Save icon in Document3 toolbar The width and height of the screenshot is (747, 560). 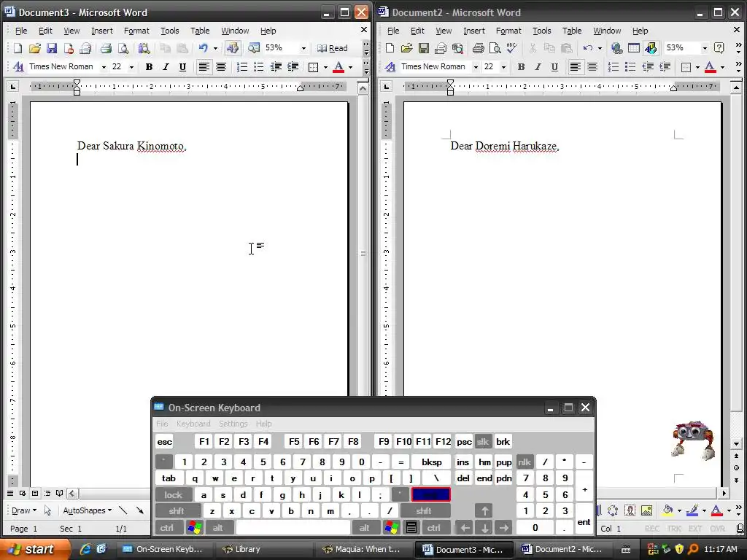pyautogui.click(x=52, y=48)
